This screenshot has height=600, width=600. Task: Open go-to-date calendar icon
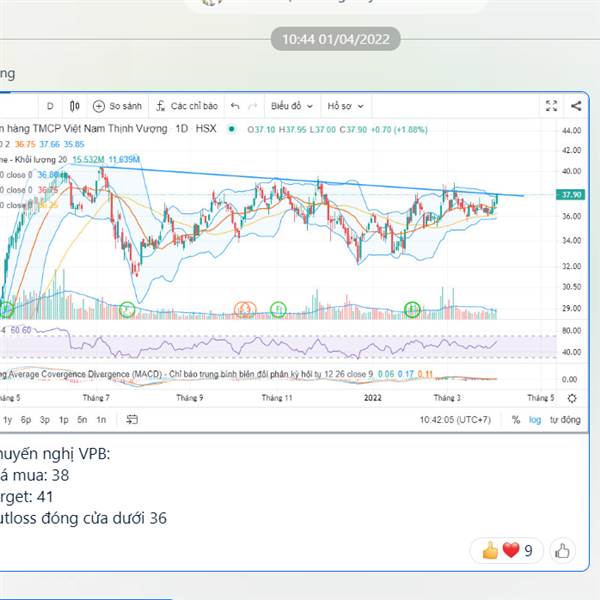pos(132,420)
